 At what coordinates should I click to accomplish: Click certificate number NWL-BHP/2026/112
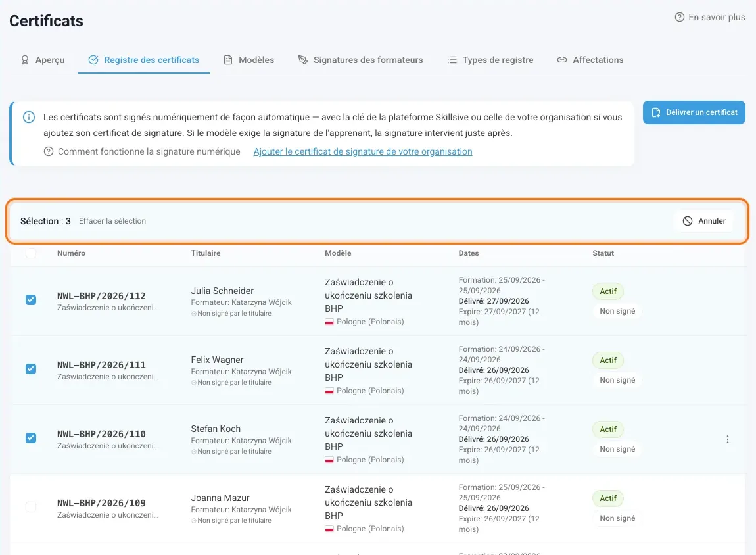101,296
